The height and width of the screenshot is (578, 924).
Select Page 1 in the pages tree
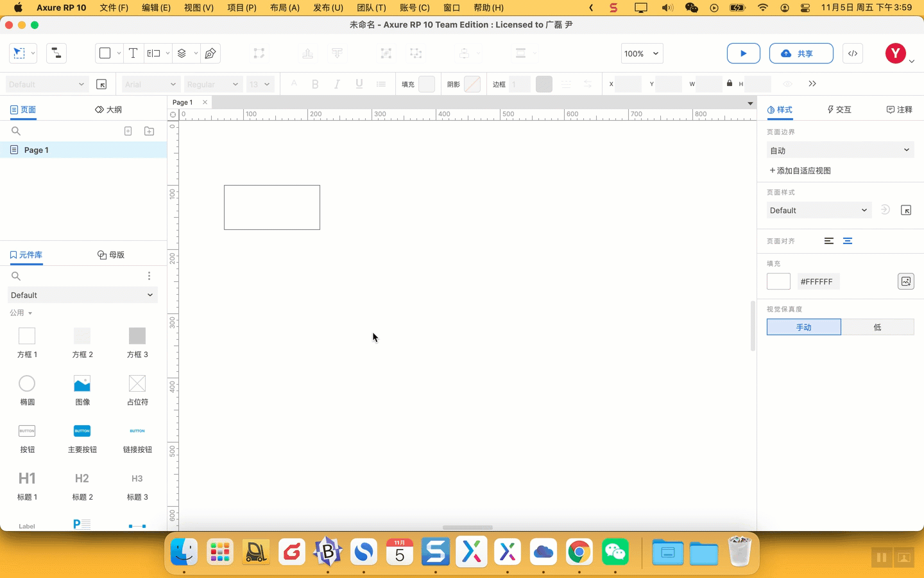pos(83,150)
